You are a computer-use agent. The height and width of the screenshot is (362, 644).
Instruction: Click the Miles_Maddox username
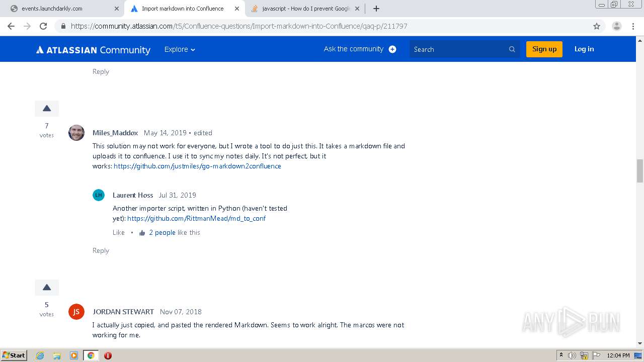coord(115,133)
